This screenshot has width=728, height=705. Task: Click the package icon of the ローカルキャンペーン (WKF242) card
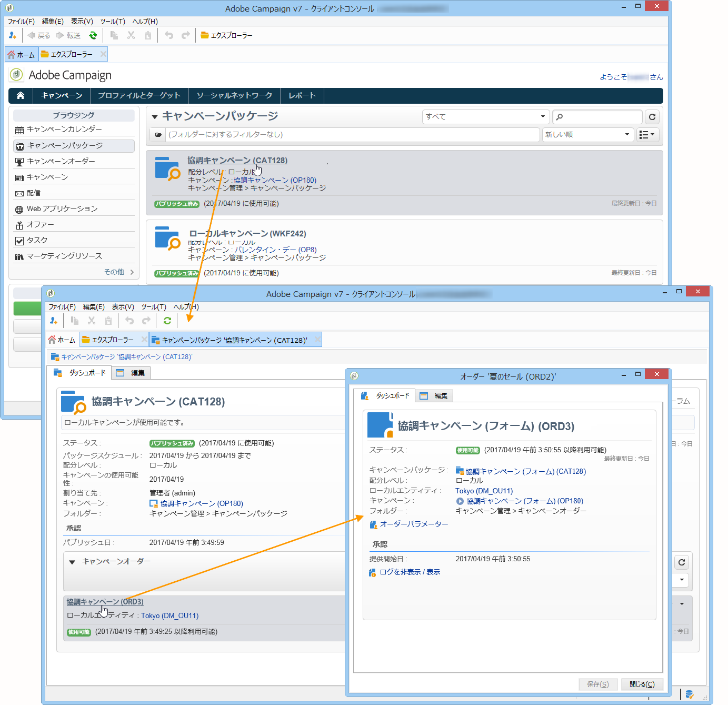[168, 239]
